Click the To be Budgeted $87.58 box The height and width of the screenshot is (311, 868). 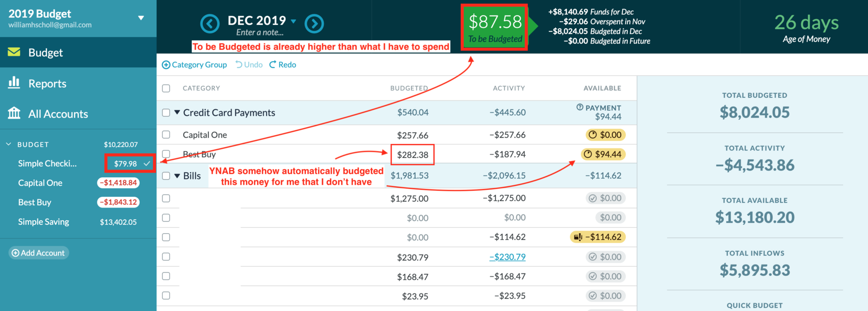point(495,27)
